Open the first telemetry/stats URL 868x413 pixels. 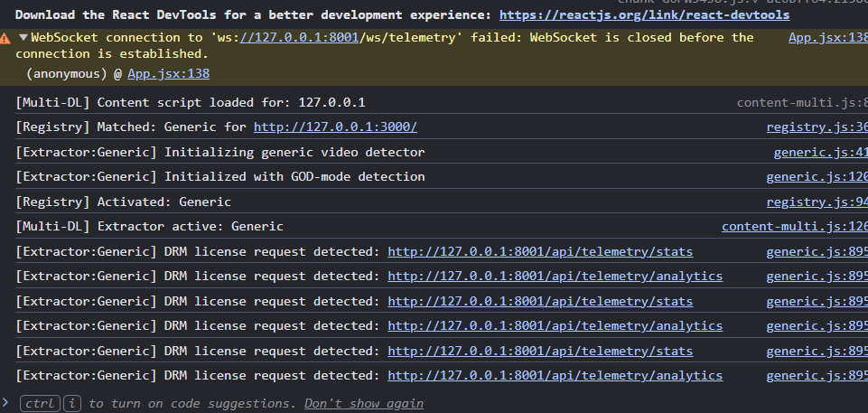(x=540, y=252)
